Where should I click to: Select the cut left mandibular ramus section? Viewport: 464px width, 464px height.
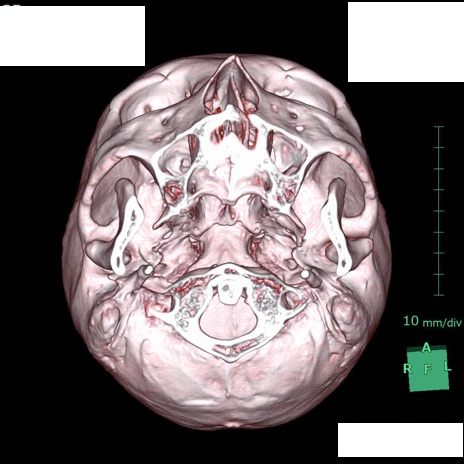point(336,235)
